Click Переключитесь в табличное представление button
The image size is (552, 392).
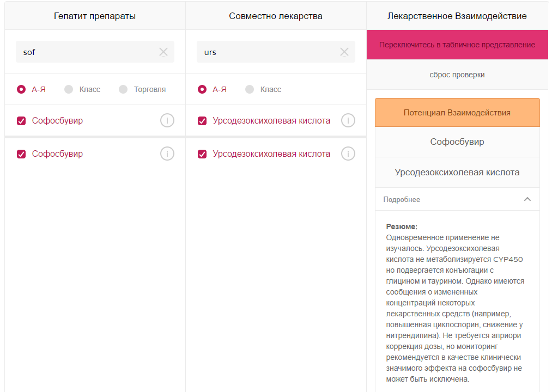pyautogui.click(x=457, y=45)
